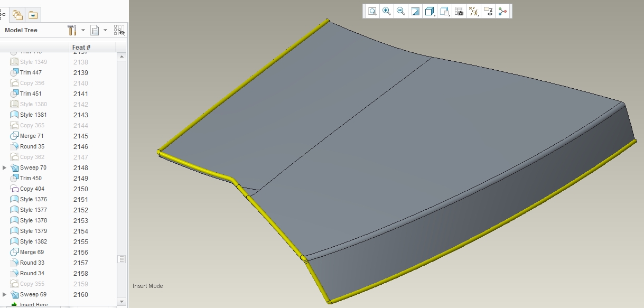Select Round 33 feature
Image resolution: width=644 pixels, height=308 pixels.
[x=32, y=263]
